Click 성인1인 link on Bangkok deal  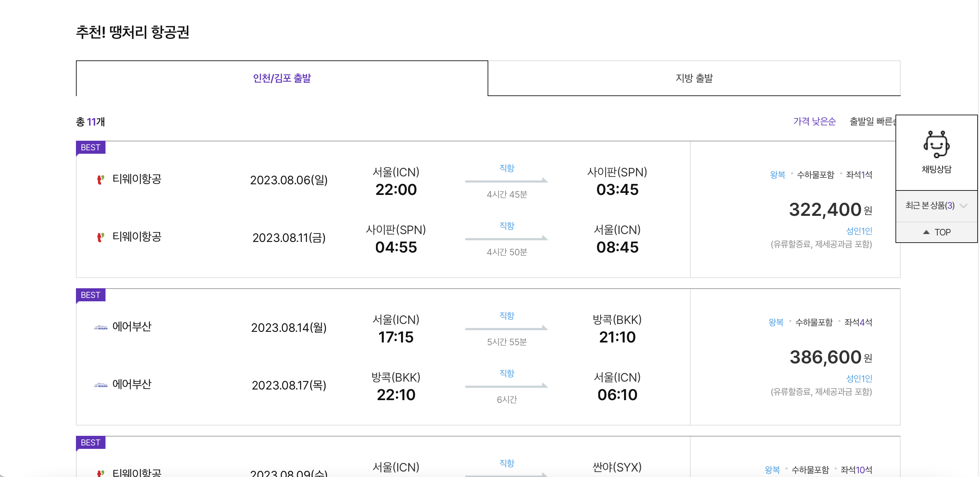[x=859, y=378]
